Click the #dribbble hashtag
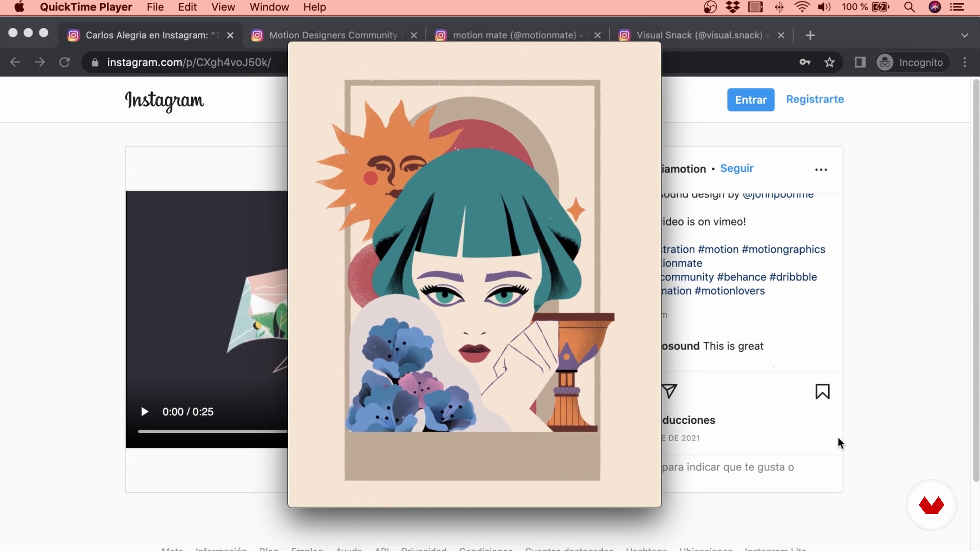This screenshot has height=551, width=980. pyautogui.click(x=793, y=277)
